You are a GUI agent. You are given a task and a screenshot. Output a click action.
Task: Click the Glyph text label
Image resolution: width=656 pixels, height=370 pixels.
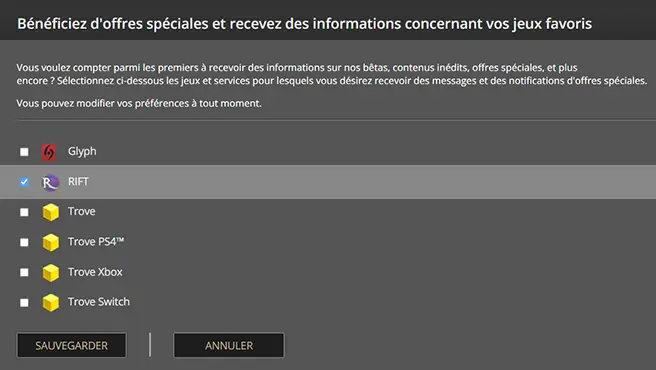82,152
